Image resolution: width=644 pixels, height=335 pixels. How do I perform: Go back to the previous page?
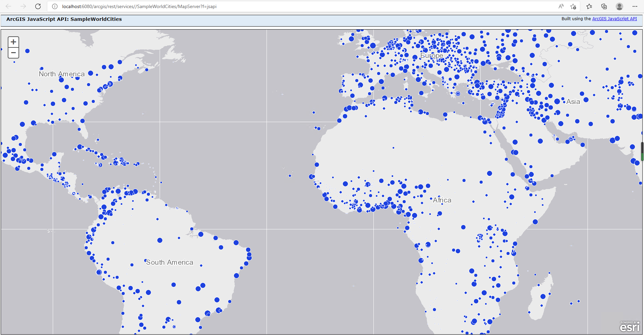coord(9,6)
